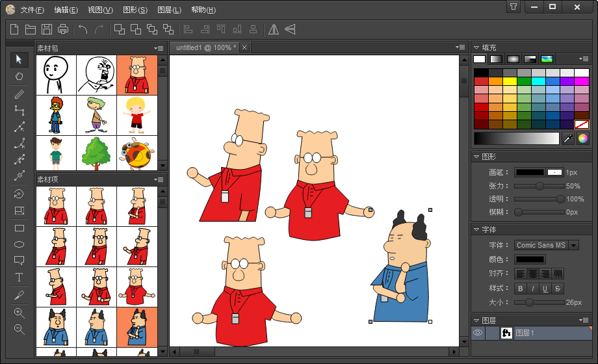
Task: Open the 素材项 panel options menu
Action: [x=159, y=179]
